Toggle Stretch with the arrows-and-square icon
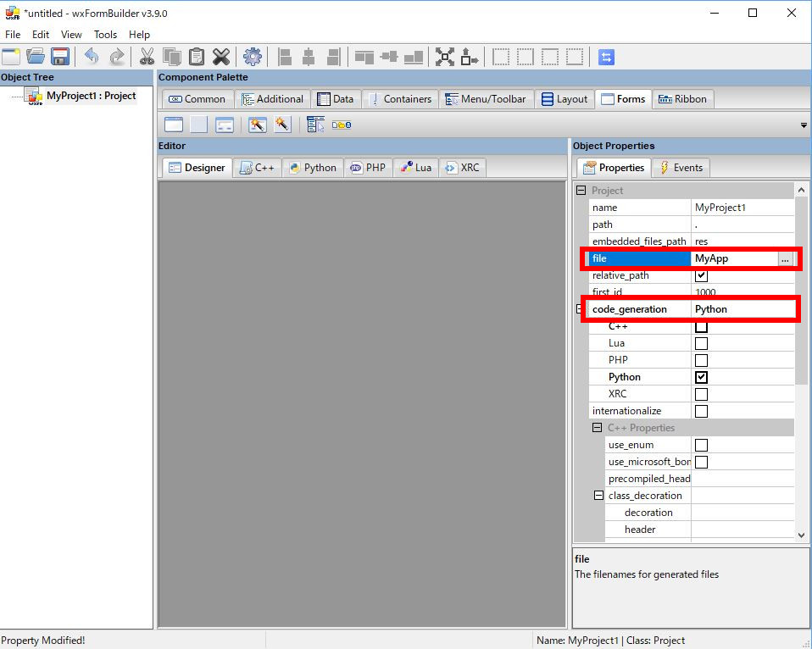Screen dimensions: 812x649 point(470,57)
